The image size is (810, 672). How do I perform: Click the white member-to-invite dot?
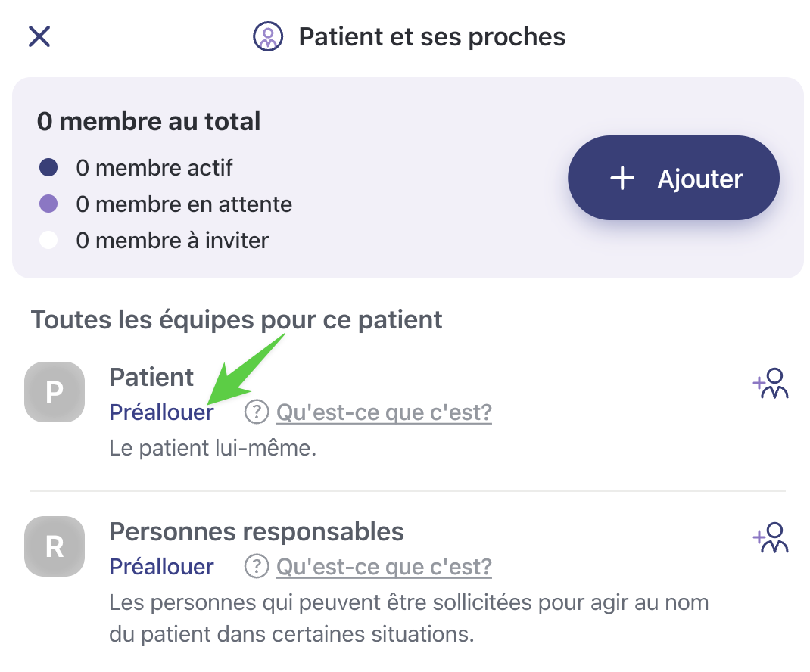coord(48,241)
